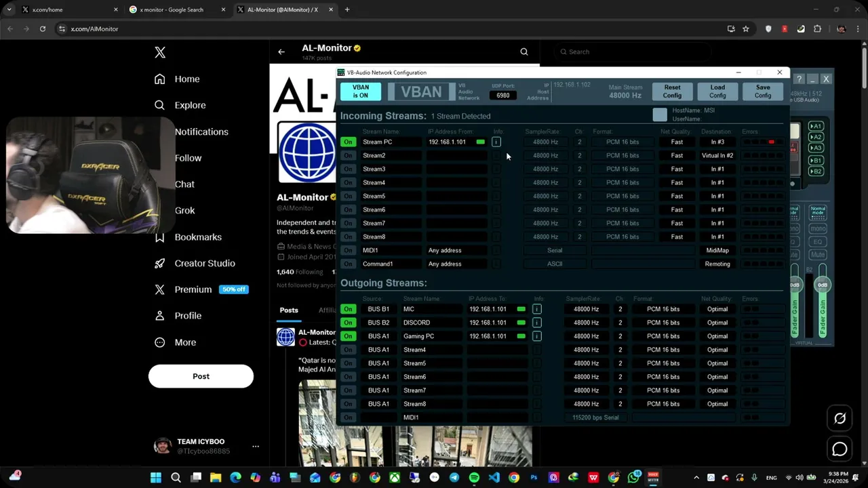Click profile search magnifier icon on AL-Monitor header
Screen dimensions: 868x488
point(524,52)
